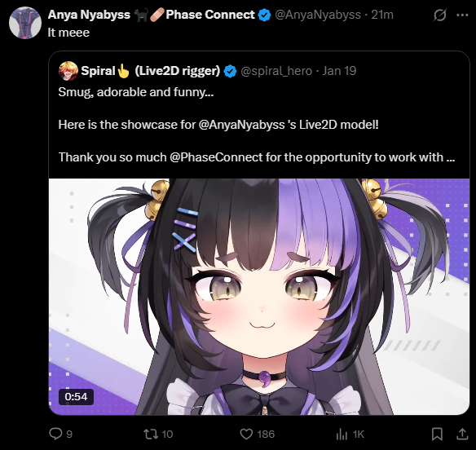Bookmark this tweet
The width and height of the screenshot is (476, 450).
click(x=437, y=434)
